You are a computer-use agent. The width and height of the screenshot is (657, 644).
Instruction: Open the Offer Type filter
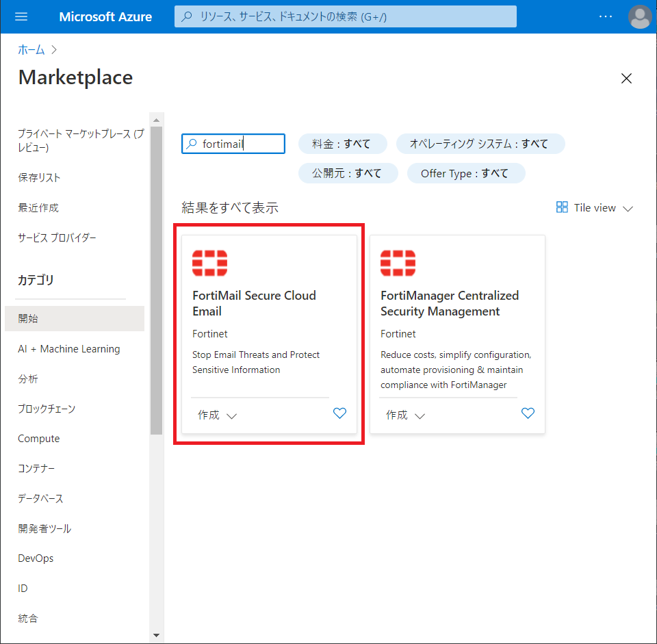tap(465, 173)
